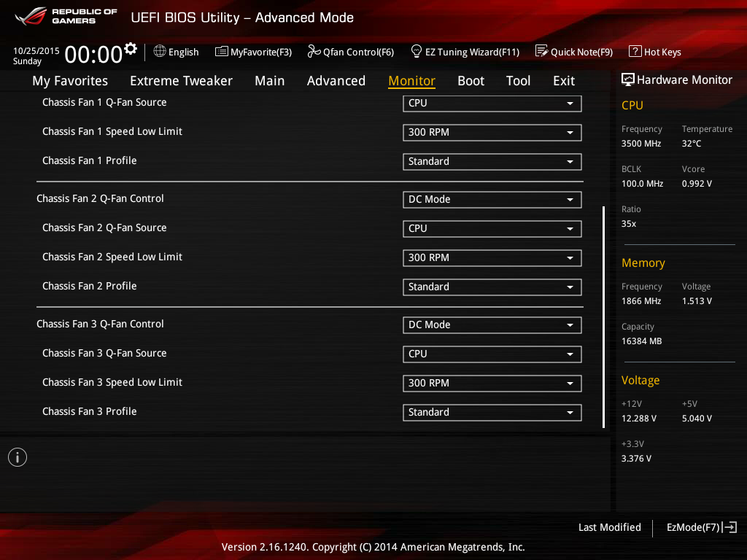The height and width of the screenshot is (560, 747).
Task: Select the Chassis Fan 3 Profile label
Action: [x=90, y=411]
